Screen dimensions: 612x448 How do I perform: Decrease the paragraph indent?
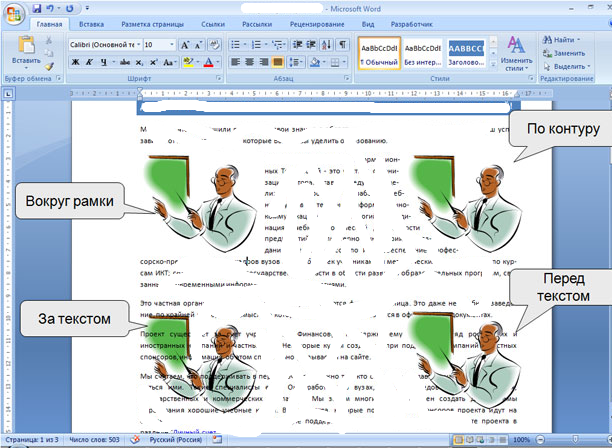297,45
